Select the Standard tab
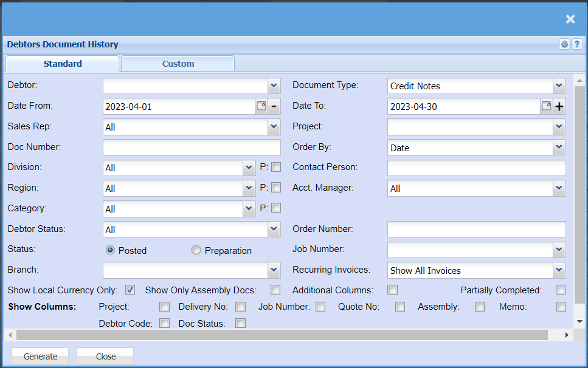Screen dimensions: 588x368 coord(63,64)
